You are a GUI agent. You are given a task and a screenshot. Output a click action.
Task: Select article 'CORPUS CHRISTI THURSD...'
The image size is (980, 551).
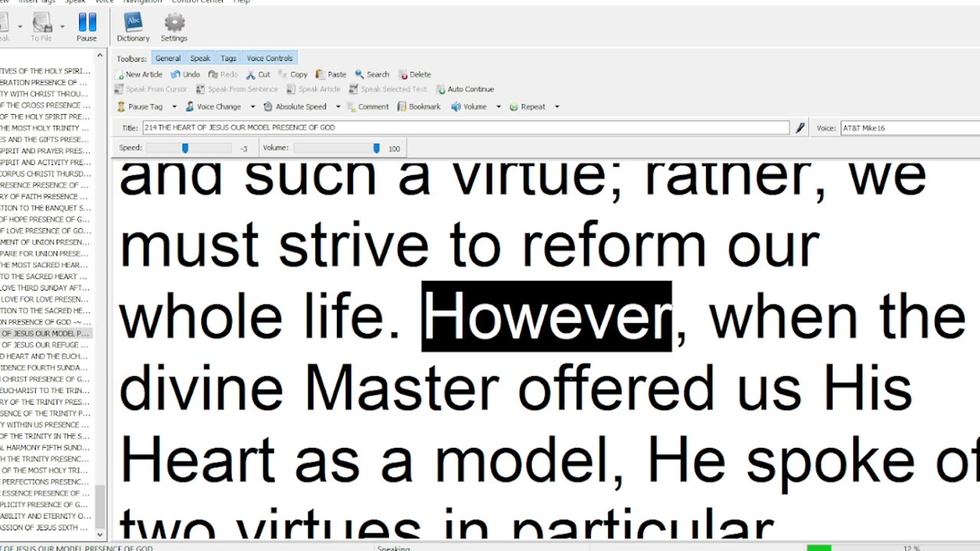tap(46, 174)
